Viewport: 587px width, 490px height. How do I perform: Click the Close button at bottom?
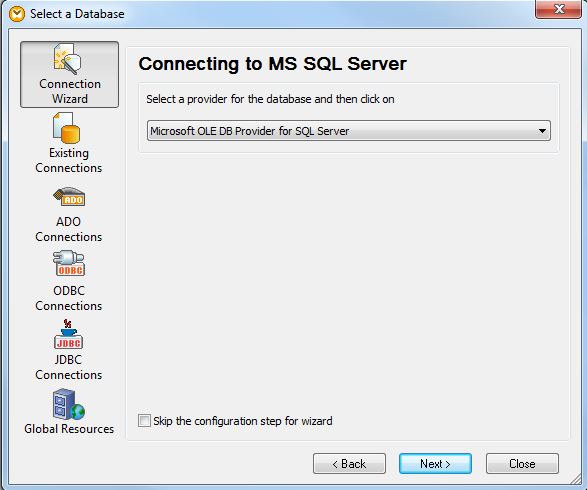pos(522,464)
